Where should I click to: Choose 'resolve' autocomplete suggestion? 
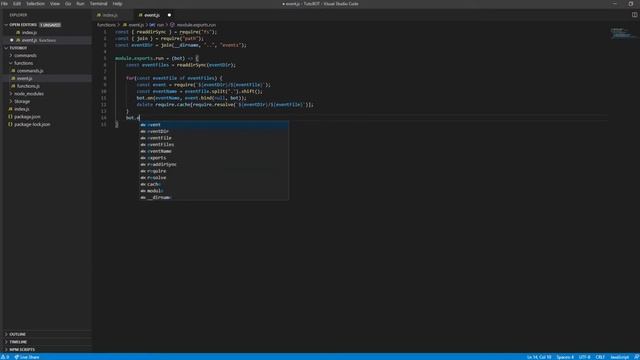point(214,178)
